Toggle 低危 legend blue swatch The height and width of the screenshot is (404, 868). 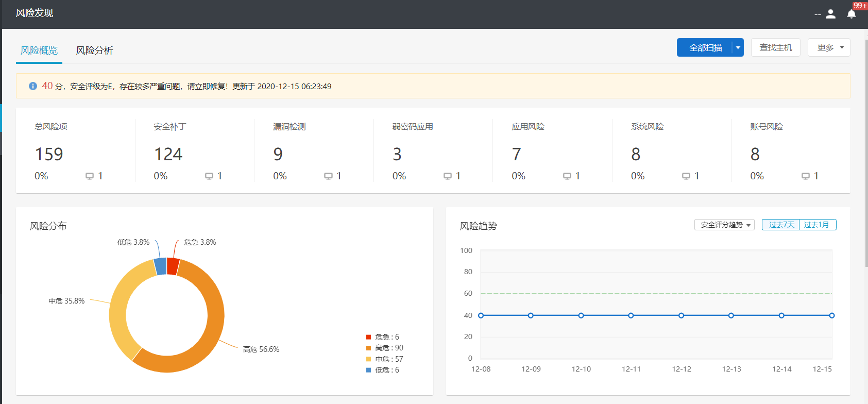(368, 370)
